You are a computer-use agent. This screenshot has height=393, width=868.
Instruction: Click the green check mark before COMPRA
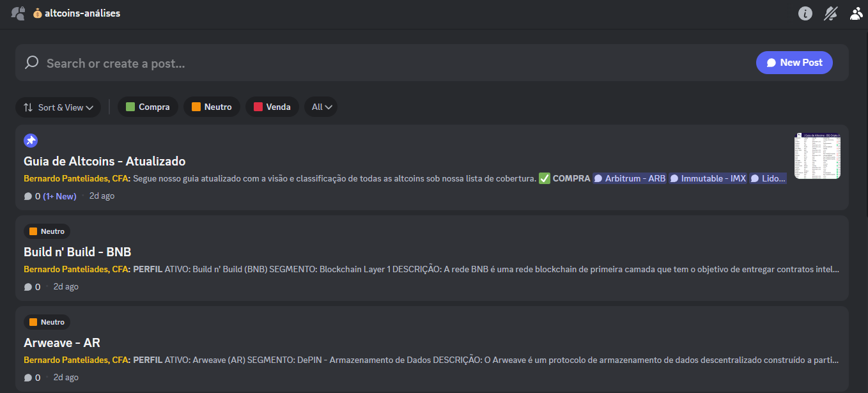click(545, 178)
